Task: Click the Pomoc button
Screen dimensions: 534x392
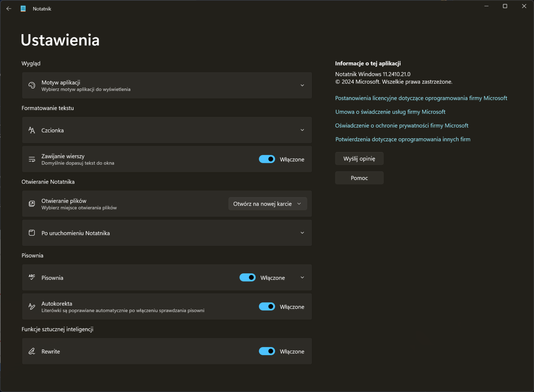Action: [359, 178]
